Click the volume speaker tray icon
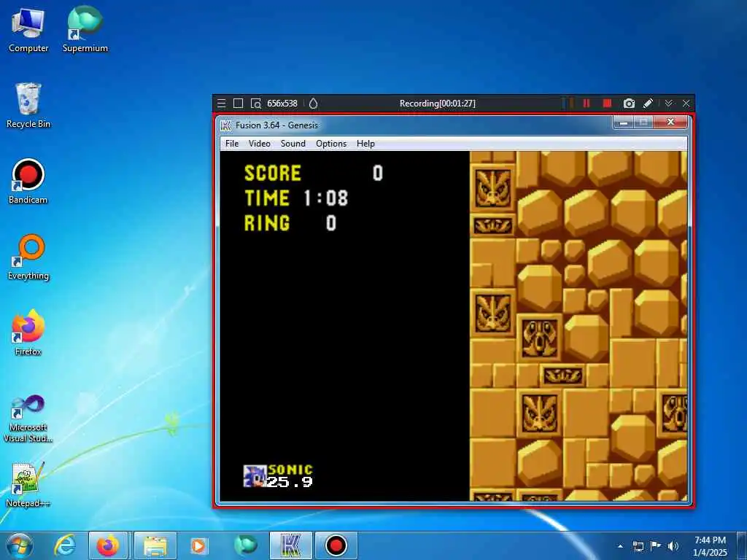Viewport: 747px width, 560px height. 673,546
